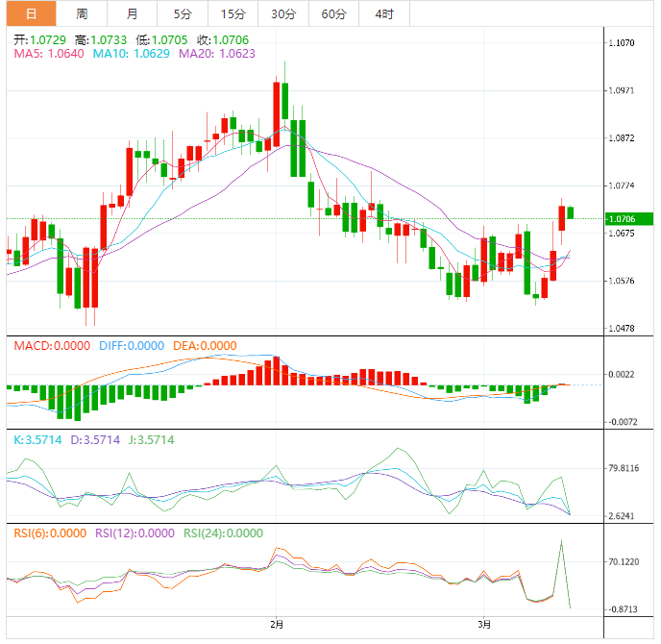The width and height of the screenshot is (661, 644).
Task: Choose the 60分 interval tab
Action: (x=333, y=13)
